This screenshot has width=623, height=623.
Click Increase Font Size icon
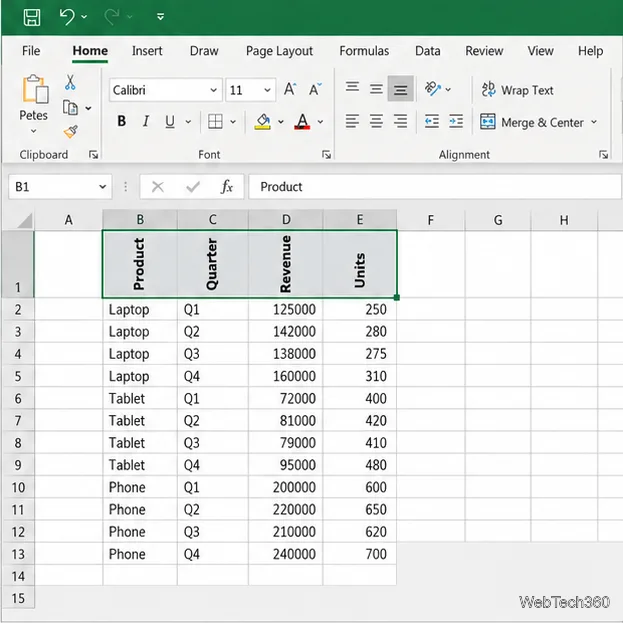[290, 89]
